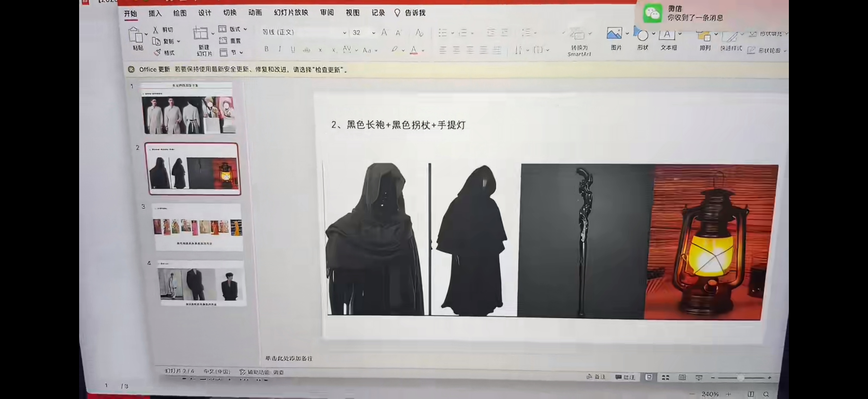Screen dimensions: 868x399
Task: Click the New Slide icon
Action: pos(201,34)
